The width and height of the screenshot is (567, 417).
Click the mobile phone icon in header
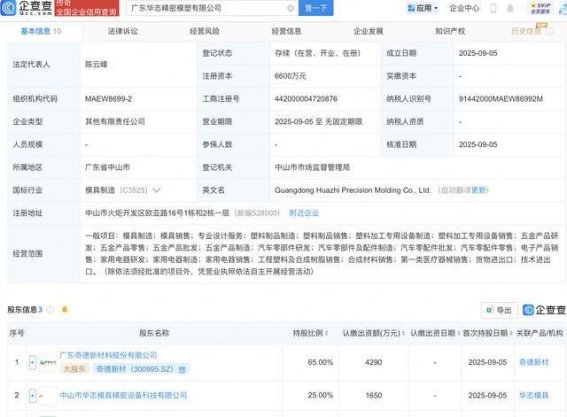point(493,8)
